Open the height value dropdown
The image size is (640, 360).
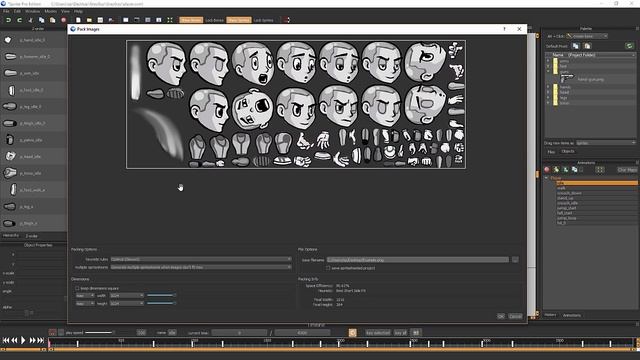click(127, 304)
